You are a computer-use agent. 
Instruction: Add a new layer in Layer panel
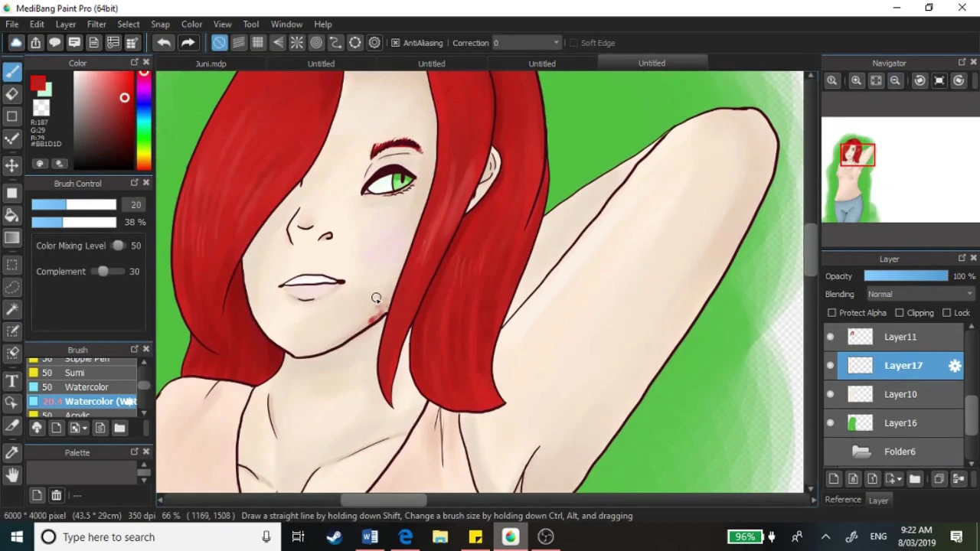tap(834, 479)
